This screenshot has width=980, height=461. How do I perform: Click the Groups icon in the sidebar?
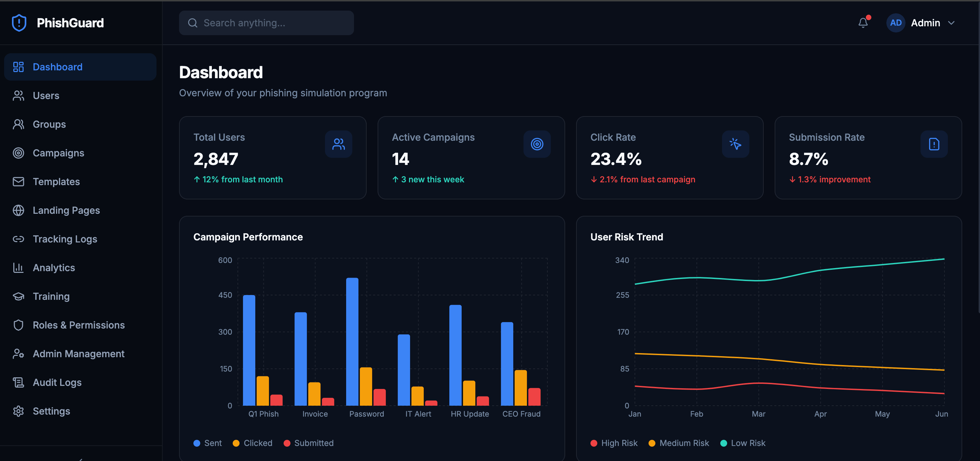(x=18, y=124)
